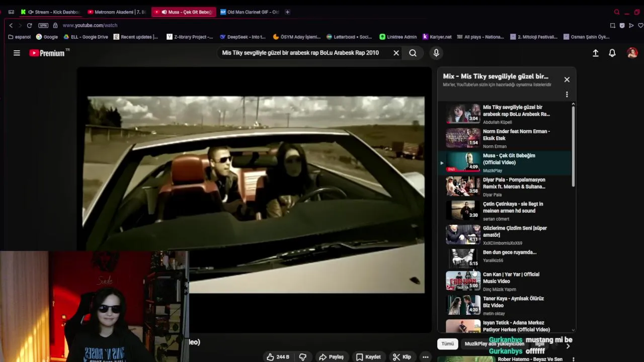Play Mis Tiky sevgiliyle güzel playlist item

[x=505, y=114]
